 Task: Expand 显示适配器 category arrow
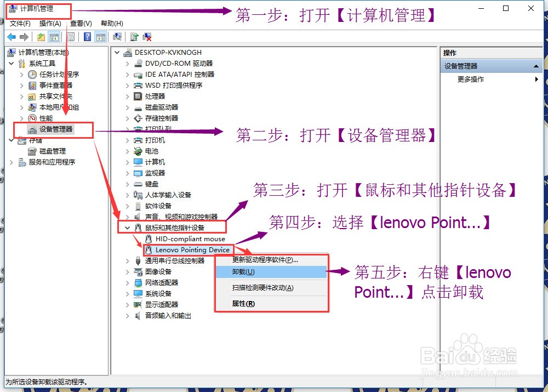(x=128, y=305)
